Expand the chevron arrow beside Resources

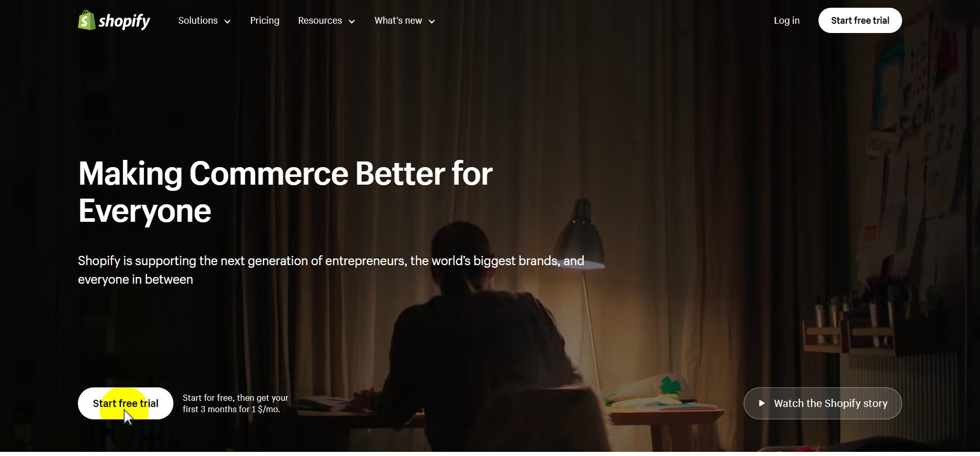(351, 21)
